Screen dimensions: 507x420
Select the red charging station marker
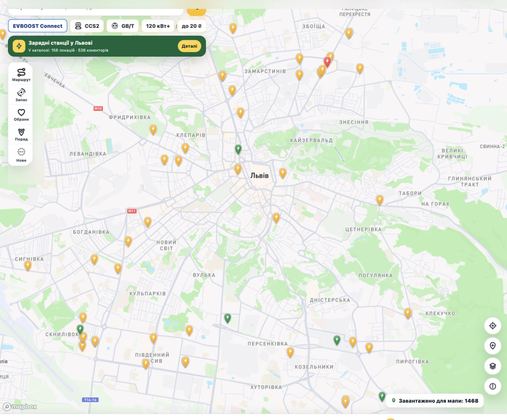pyautogui.click(x=327, y=62)
